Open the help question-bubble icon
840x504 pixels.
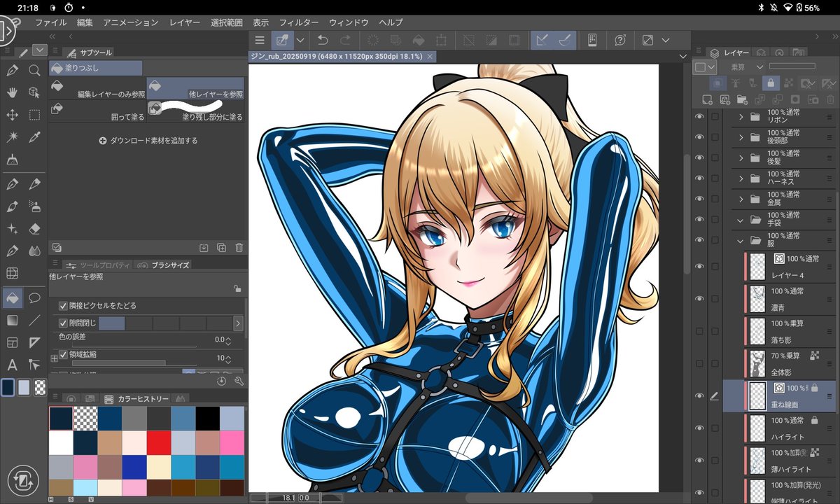pyautogui.click(x=619, y=40)
